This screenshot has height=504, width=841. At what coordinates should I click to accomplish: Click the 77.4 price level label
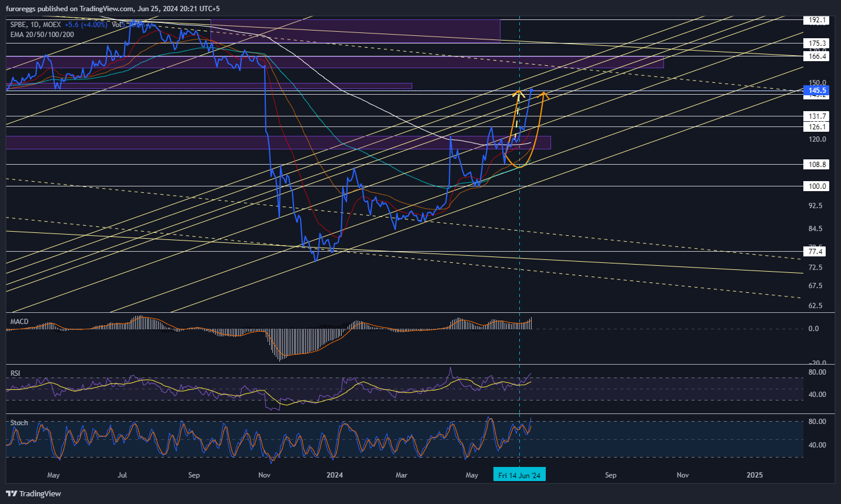[816, 252]
